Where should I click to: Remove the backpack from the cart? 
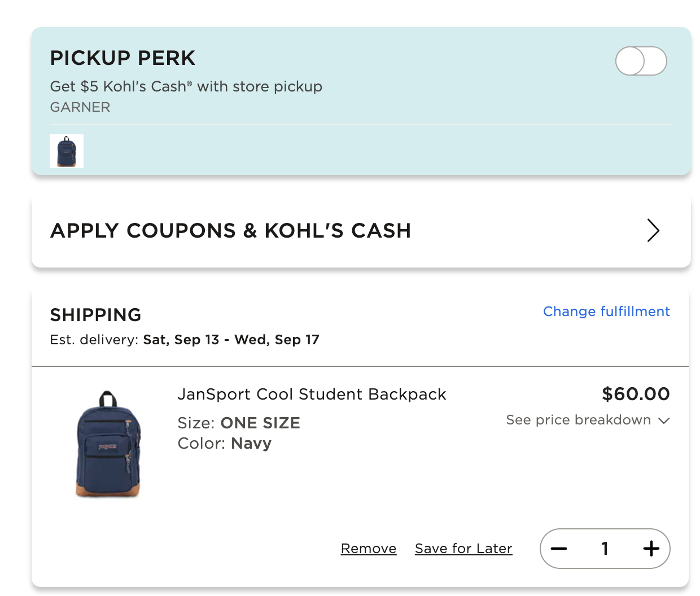pos(369,549)
